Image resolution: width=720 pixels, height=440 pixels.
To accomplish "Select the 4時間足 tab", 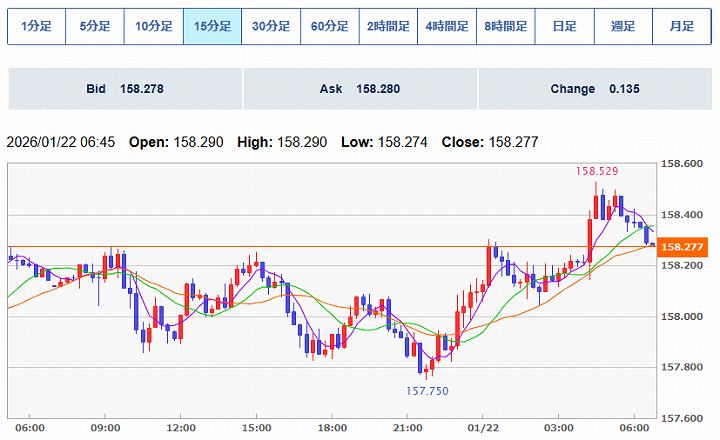I will pyautogui.click(x=446, y=27).
